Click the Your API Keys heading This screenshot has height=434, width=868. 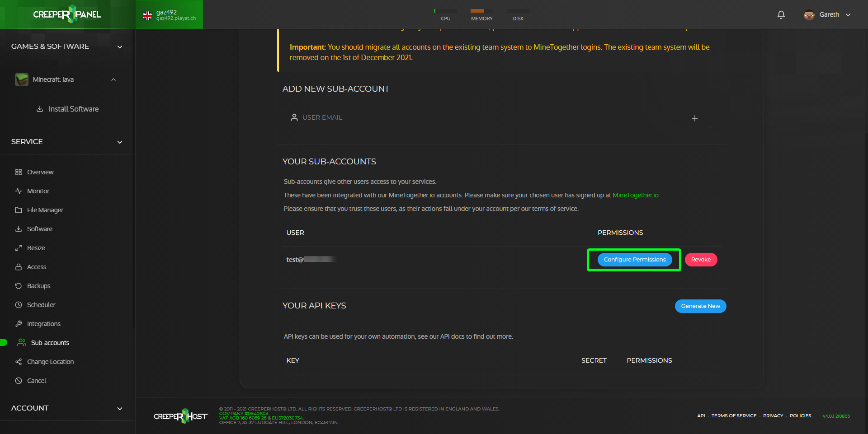314,306
